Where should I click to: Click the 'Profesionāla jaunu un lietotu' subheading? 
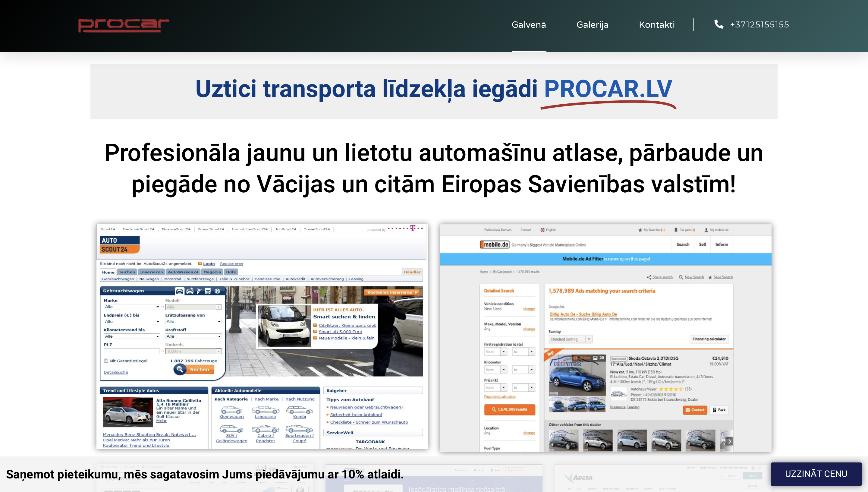(434, 168)
